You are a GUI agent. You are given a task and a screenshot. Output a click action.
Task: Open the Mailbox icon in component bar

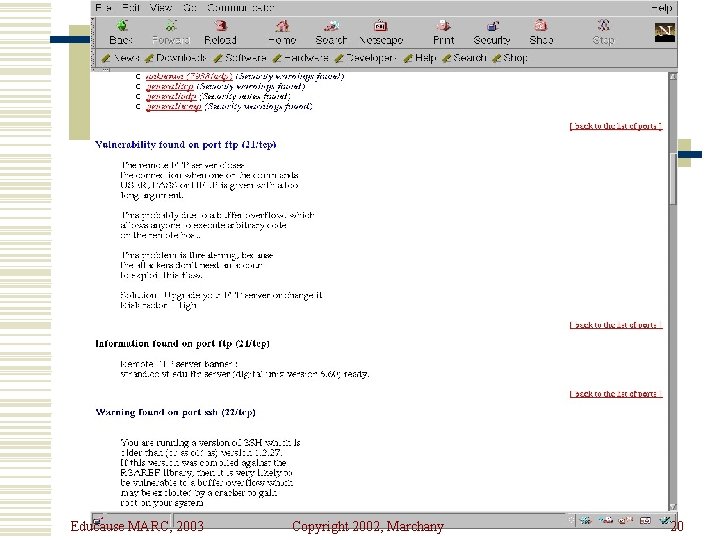[x=606, y=520]
